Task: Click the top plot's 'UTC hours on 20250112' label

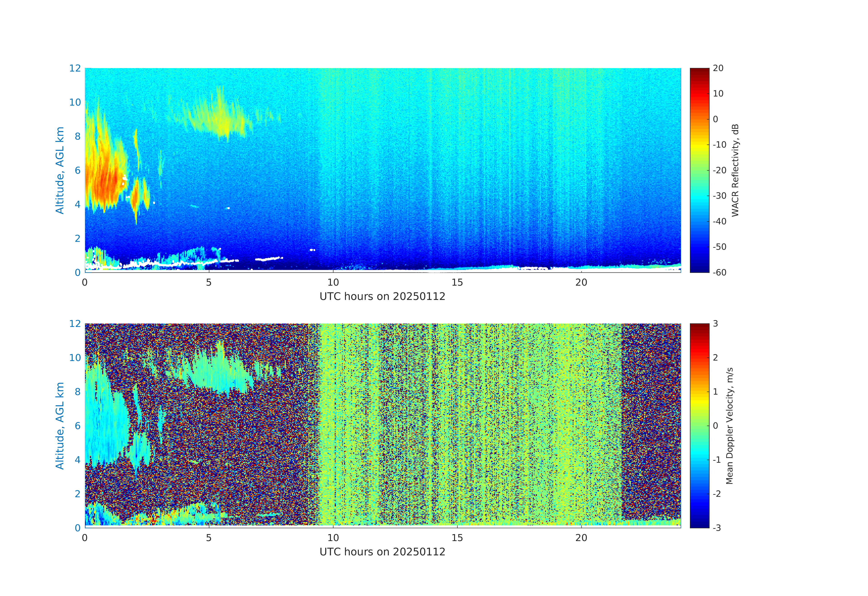Action: [382, 296]
